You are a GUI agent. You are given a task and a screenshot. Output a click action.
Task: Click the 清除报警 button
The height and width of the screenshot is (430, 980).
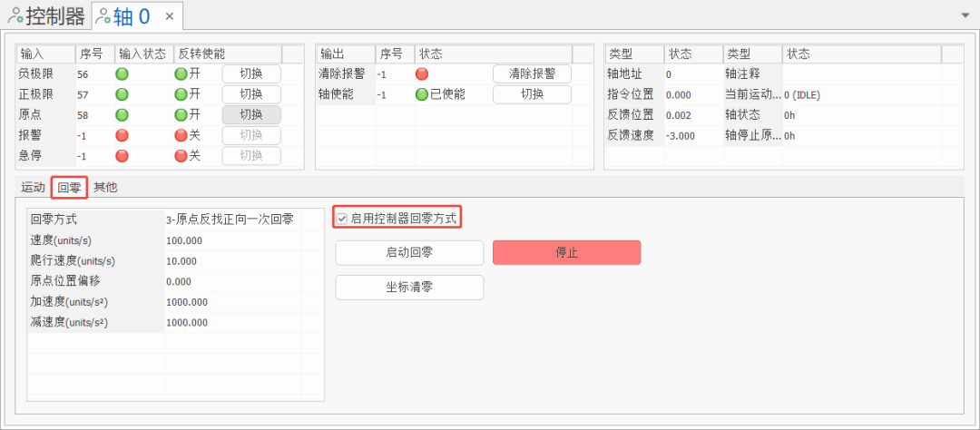tap(532, 73)
